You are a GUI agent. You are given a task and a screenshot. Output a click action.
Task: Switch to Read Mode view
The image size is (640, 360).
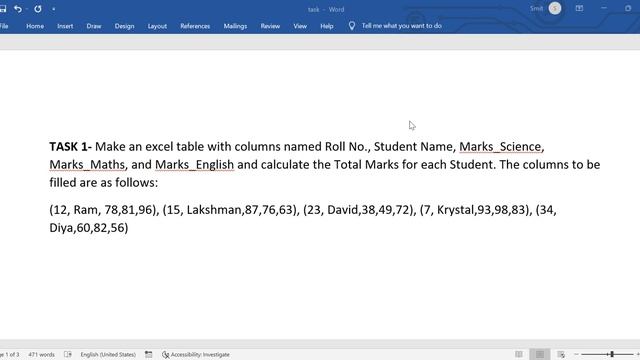(x=519, y=354)
